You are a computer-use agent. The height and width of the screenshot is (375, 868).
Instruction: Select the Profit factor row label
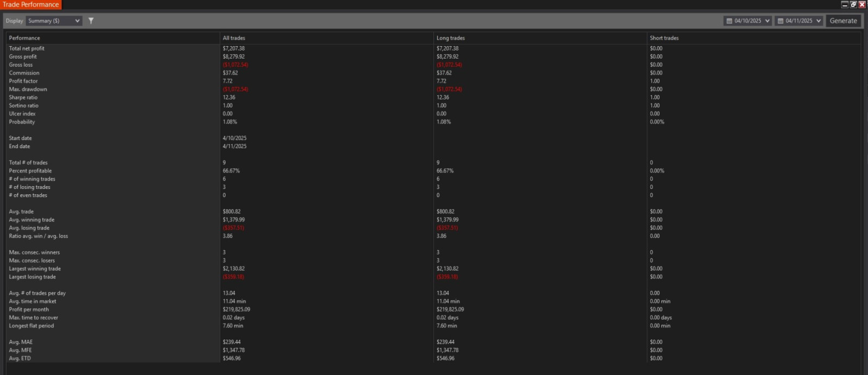(x=23, y=81)
